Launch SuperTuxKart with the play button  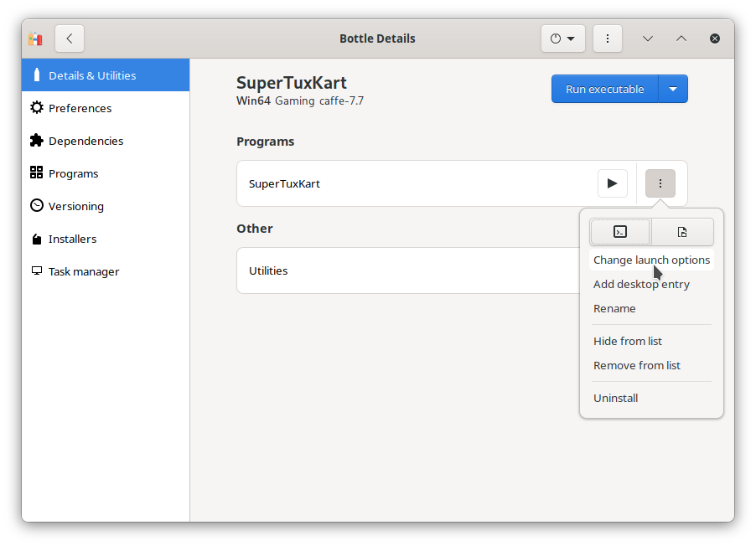[613, 183]
